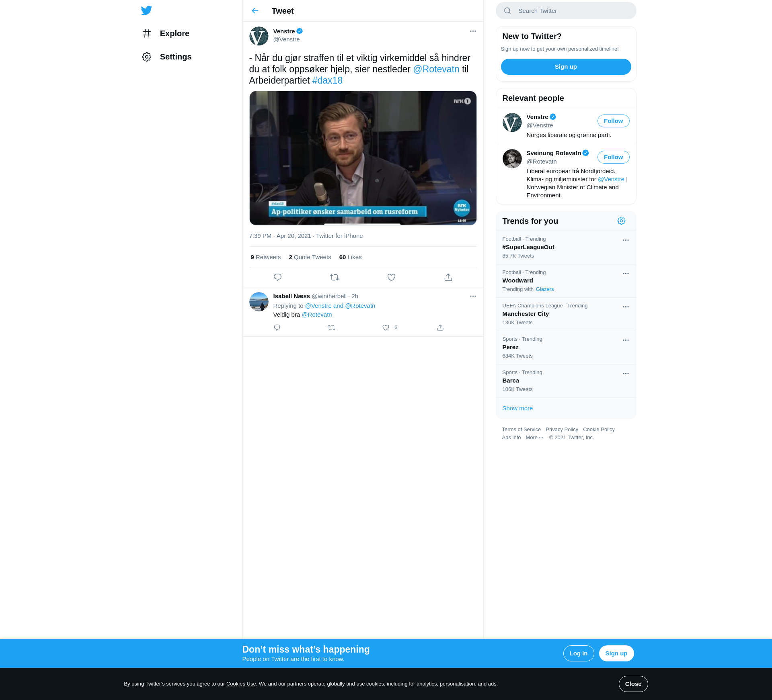772x700 pixels.
Task: Click the Search Twitter input field
Action: [x=566, y=11]
